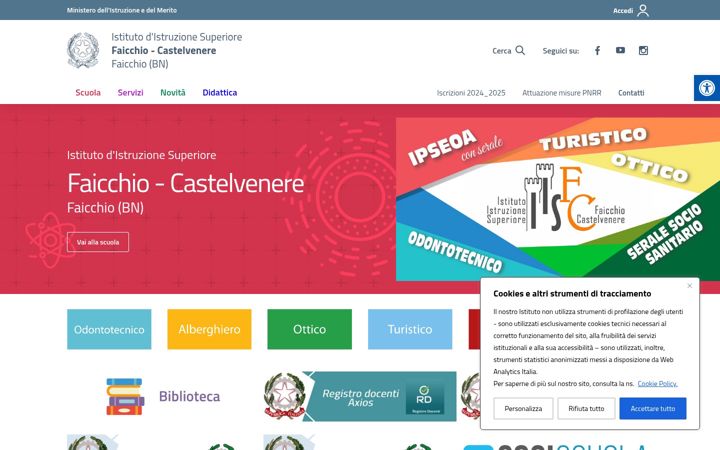Viewport: 720px width, 450px height.
Task: Open the Cookie Policy link
Action: [x=657, y=383]
